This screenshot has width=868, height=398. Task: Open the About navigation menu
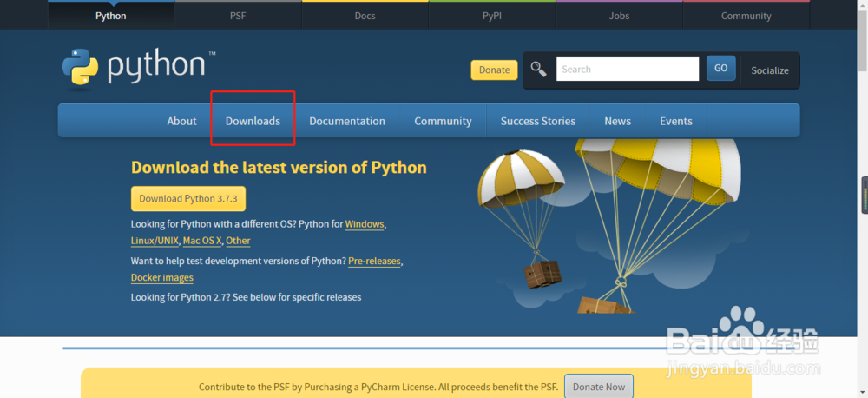181,121
